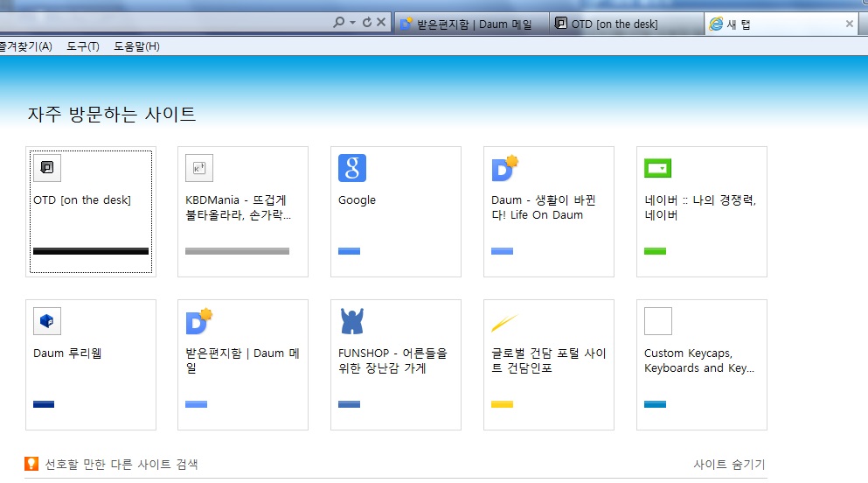Image resolution: width=868 pixels, height=483 pixels.
Task: Open the address bar dropdown arrow
Action: pyautogui.click(x=352, y=23)
